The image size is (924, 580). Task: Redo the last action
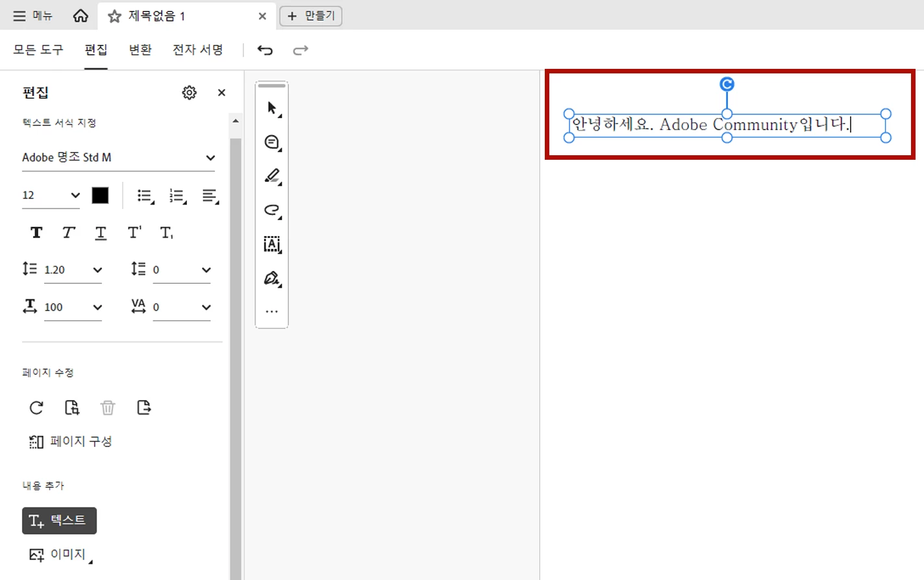(300, 50)
